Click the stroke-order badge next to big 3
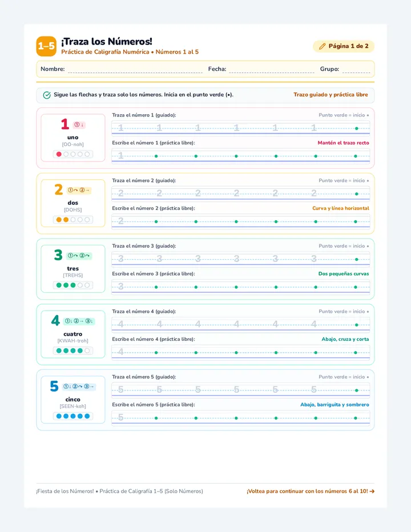Image resolution: width=411 pixels, height=532 pixels. coord(79,256)
